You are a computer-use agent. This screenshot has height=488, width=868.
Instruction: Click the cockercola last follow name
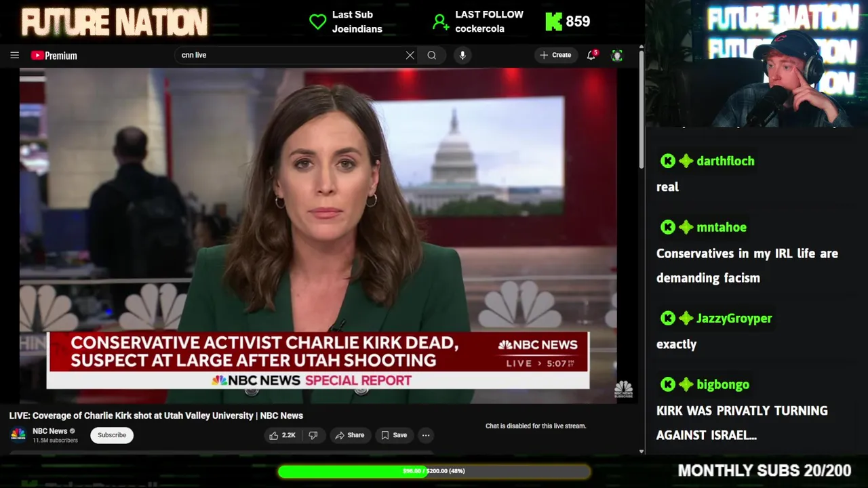(480, 29)
